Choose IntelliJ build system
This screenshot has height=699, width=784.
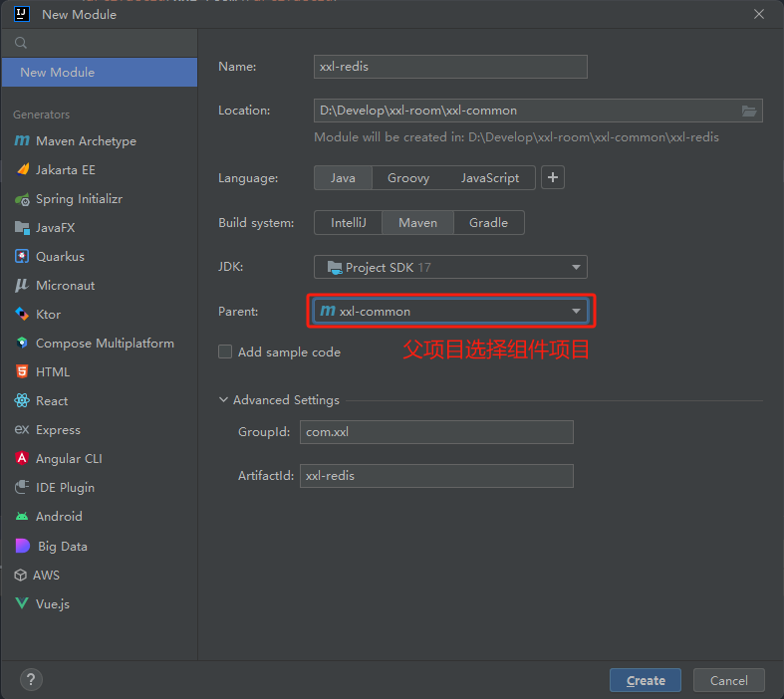(x=349, y=223)
